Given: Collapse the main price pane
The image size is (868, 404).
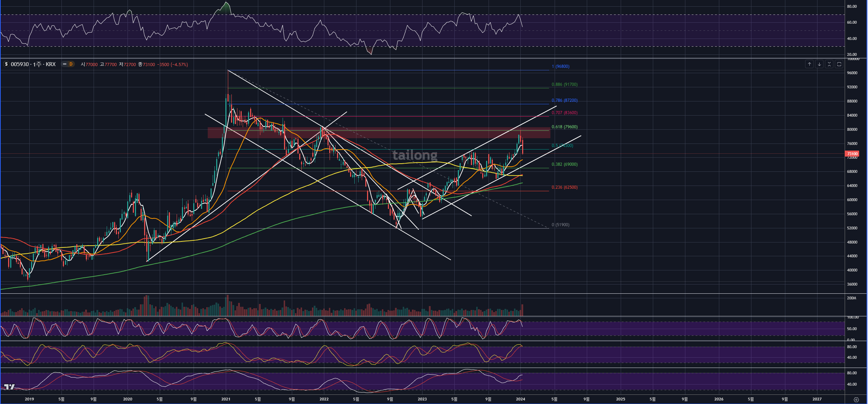Looking at the screenshot, I should pyautogui.click(x=829, y=64).
